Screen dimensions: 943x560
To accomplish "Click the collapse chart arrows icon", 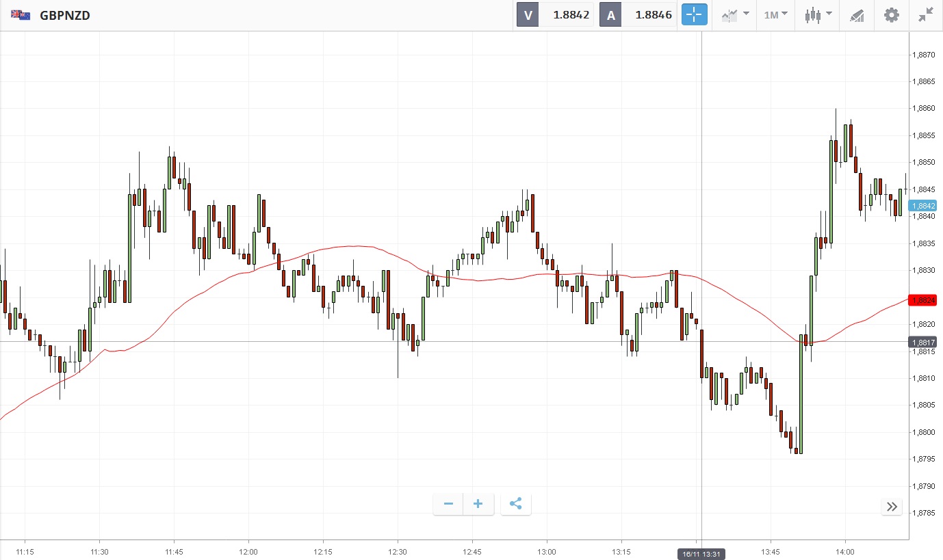I will (926, 14).
